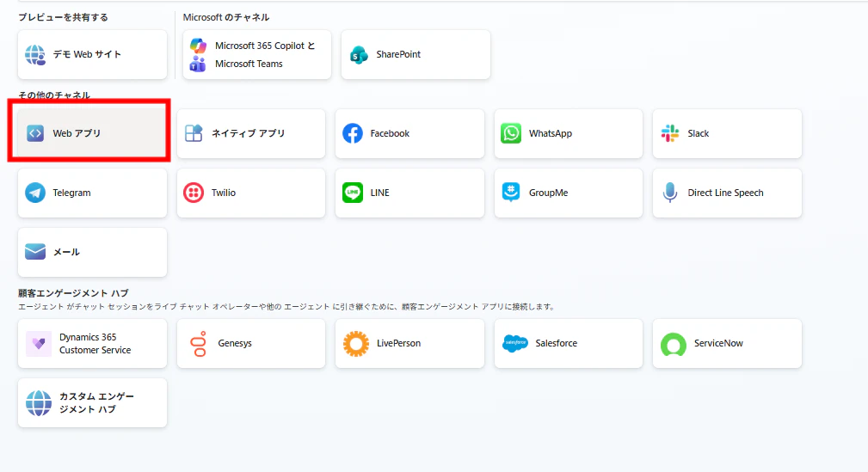Select the LivePerson engagement hub

(x=409, y=344)
